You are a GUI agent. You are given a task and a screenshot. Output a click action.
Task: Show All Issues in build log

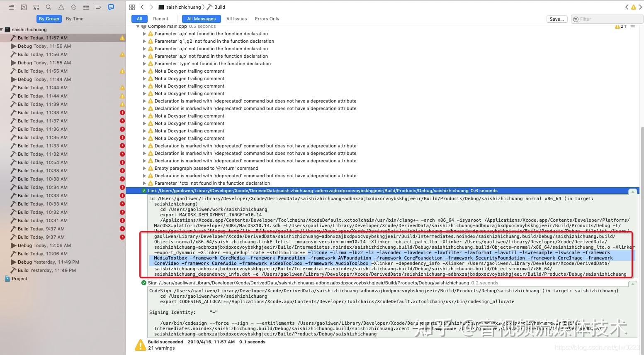pyautogui.click(x=236, y=19)
